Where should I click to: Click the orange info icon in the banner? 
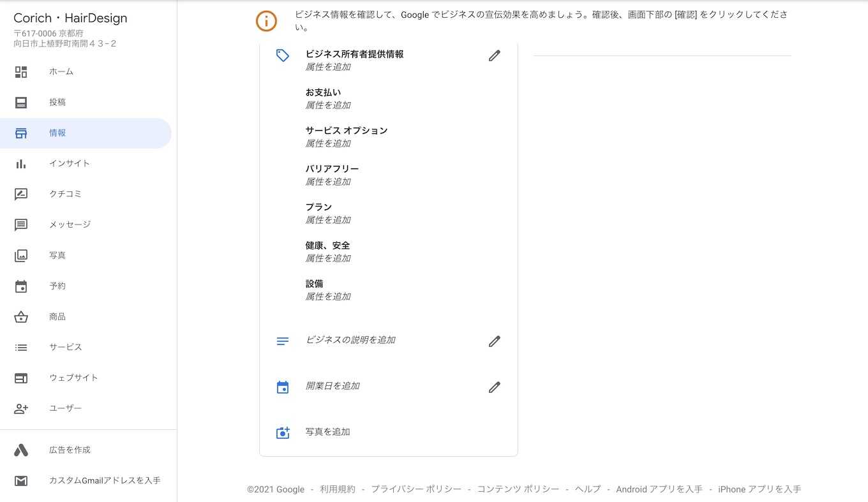(x=266, y=21)
